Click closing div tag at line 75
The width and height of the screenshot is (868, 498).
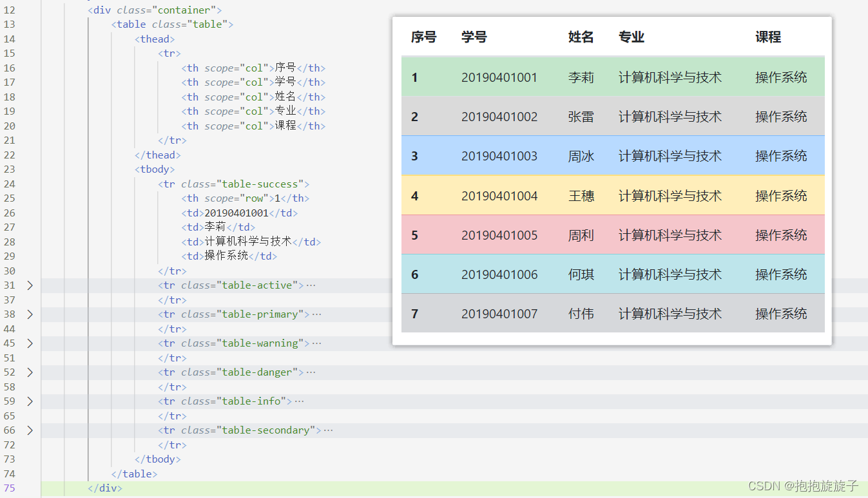105,488
